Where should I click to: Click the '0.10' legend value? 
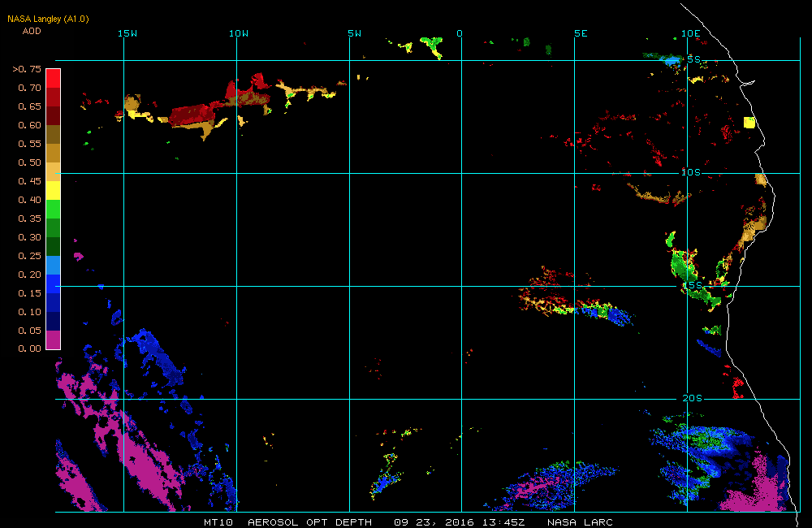29,312
